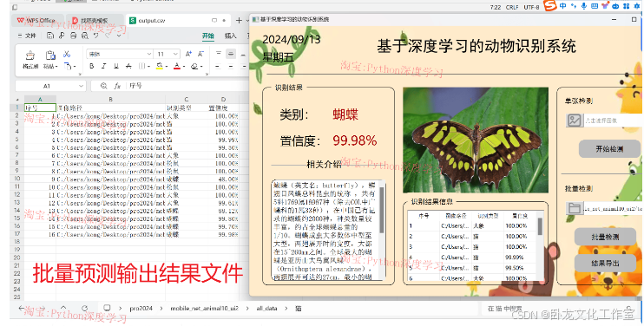Open the print preview icon in WPS
This screenshot has width=644, height=326.
pyautogui.click(x=84, y=36)
